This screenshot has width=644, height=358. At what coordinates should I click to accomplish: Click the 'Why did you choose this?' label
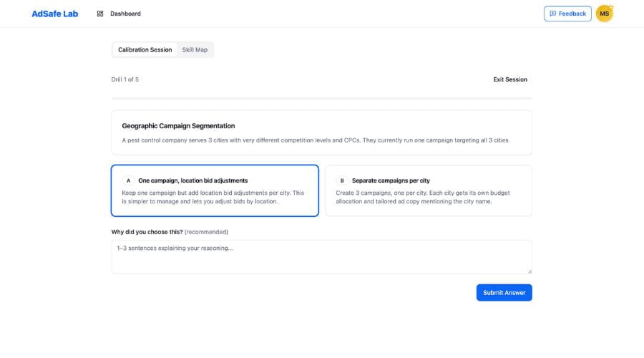pos(147,232)
